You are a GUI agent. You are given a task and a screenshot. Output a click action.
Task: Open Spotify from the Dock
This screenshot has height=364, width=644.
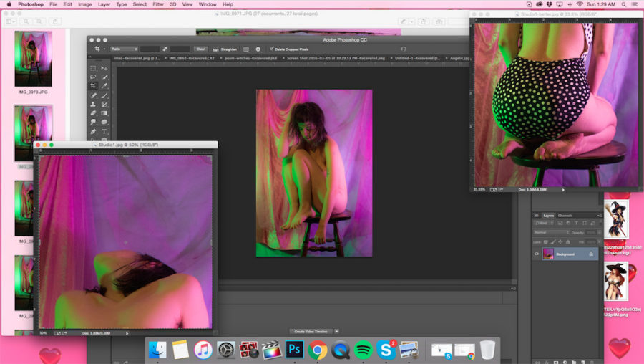(x=364, y=350)
